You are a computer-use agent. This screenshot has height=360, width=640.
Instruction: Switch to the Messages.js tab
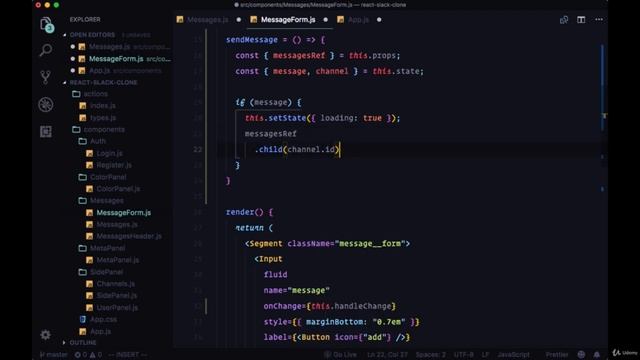pyautogui.click(x=208, y=20)
